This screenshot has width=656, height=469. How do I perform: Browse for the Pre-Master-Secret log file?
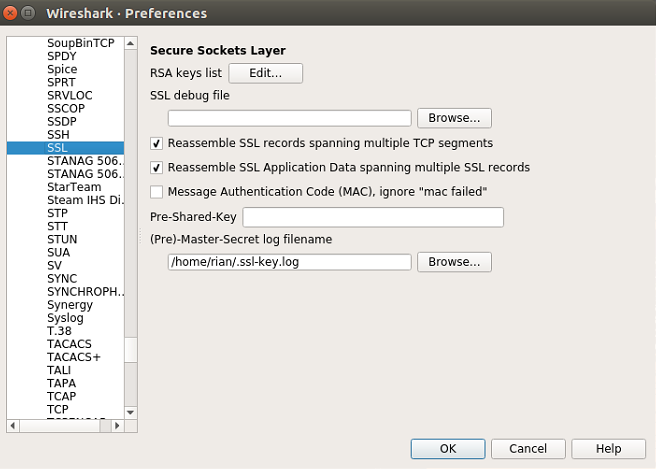[454, 262]
